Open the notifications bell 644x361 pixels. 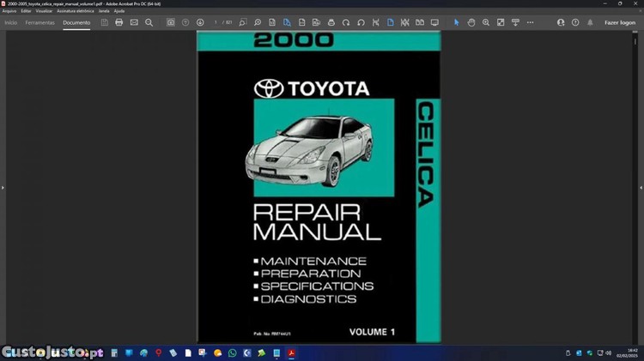[590, 22]
